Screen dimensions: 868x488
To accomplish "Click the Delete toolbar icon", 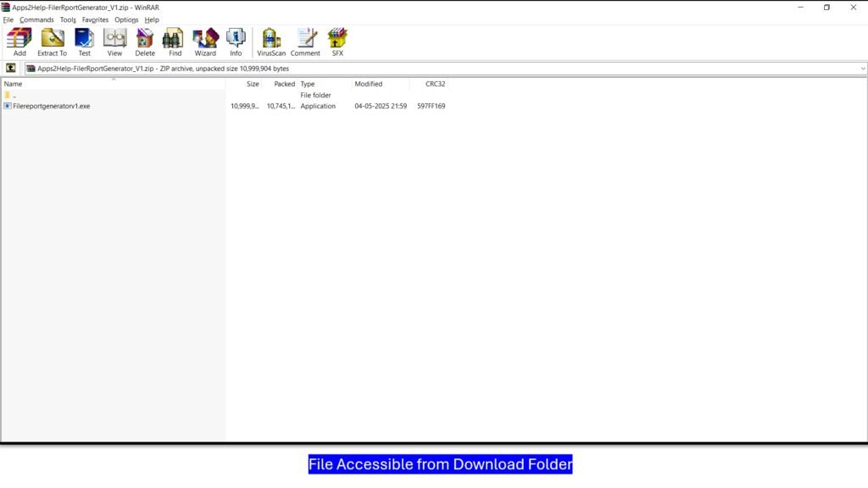I will point(145,42).
